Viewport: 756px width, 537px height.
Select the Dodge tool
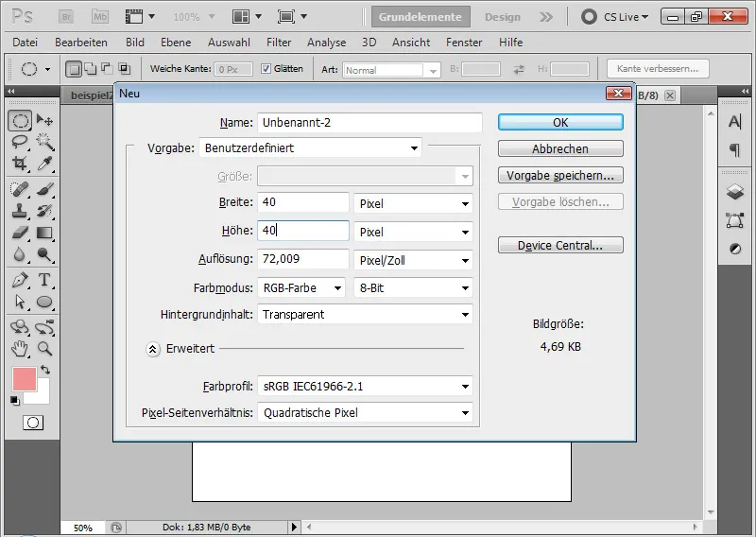pos(44,254)
